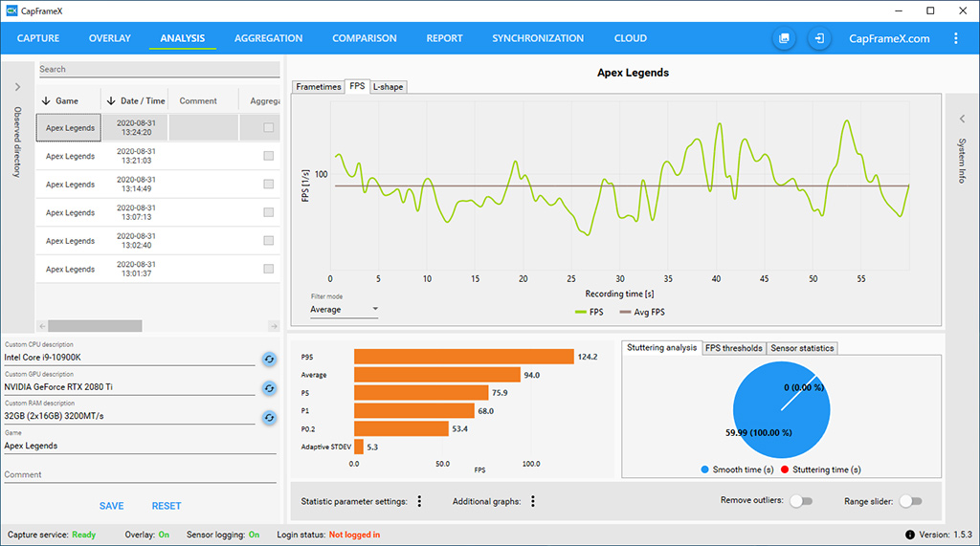Open Statistic parameter settings menu
The width and height of the screenshot is (980, 546).
pyautogui.click(x=419, y=501)
